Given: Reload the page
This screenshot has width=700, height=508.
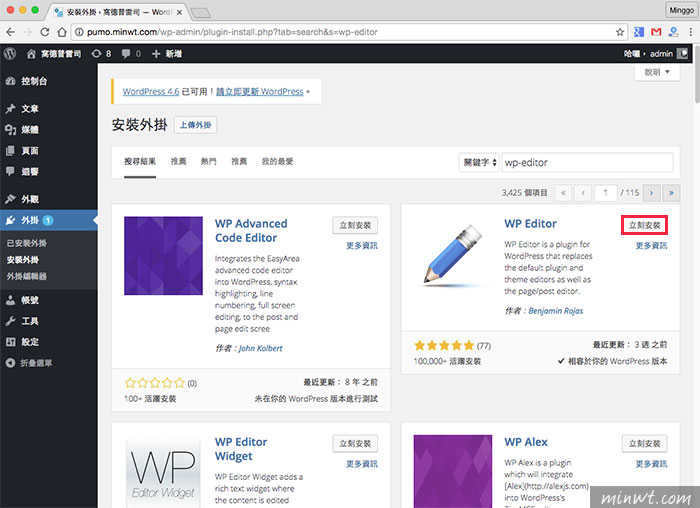Looking at the screenshot, I should coord(45,32).
